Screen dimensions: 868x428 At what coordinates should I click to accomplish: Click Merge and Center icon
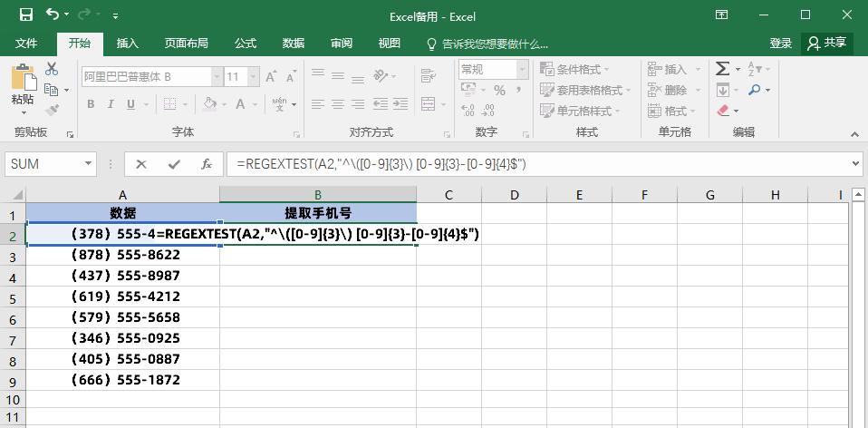click(428, 104)
